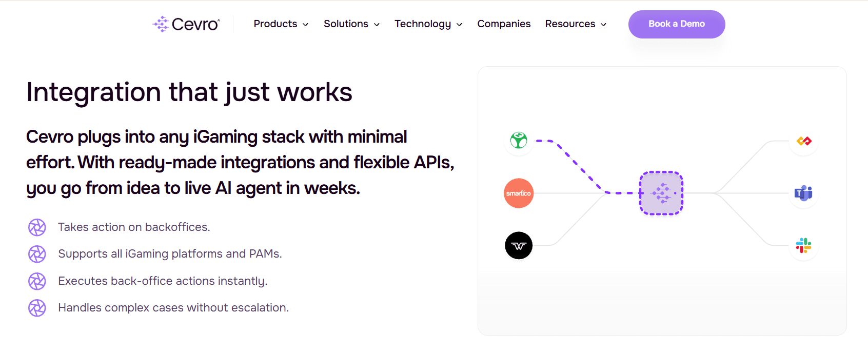Select the black W logo icon
This screenshot has width=868, height=352.
(519, 245)
